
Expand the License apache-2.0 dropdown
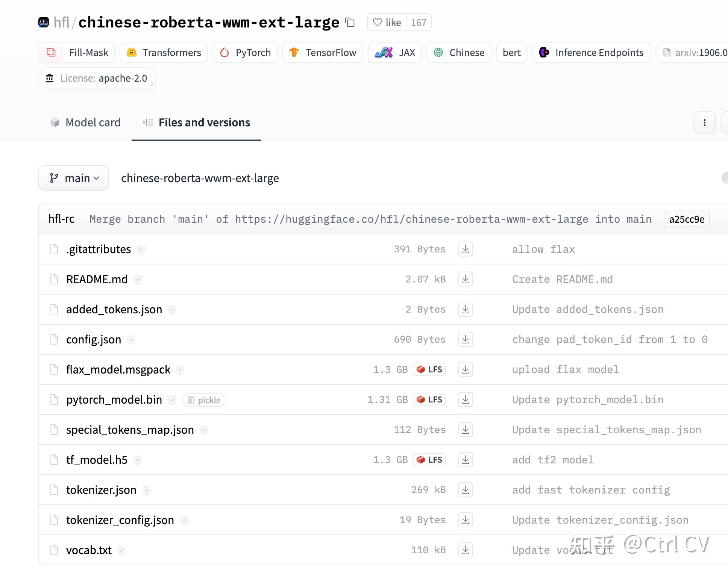point(97,78)
